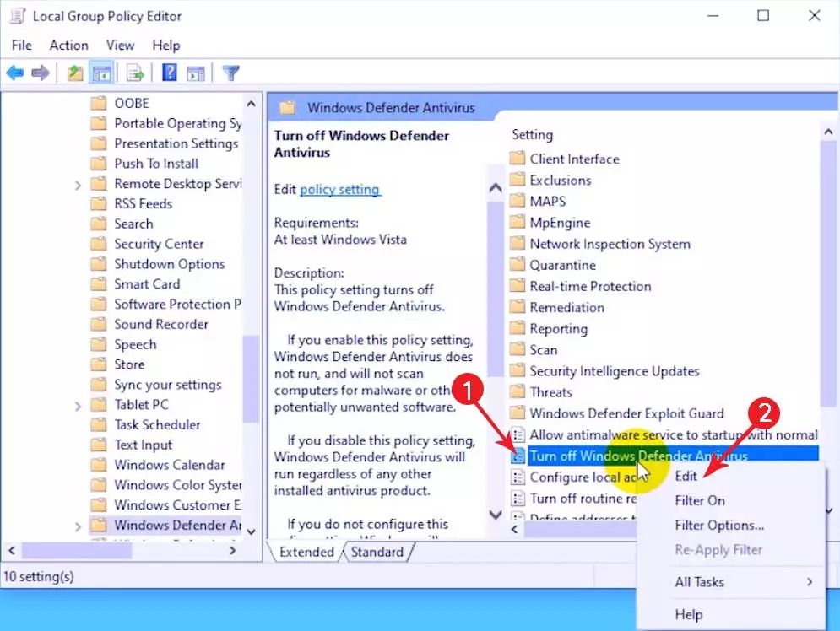The height and width of the screenshot is (631, 840).
Task: Select the Sync your settings tree folder
Action: tap(168, 385)
